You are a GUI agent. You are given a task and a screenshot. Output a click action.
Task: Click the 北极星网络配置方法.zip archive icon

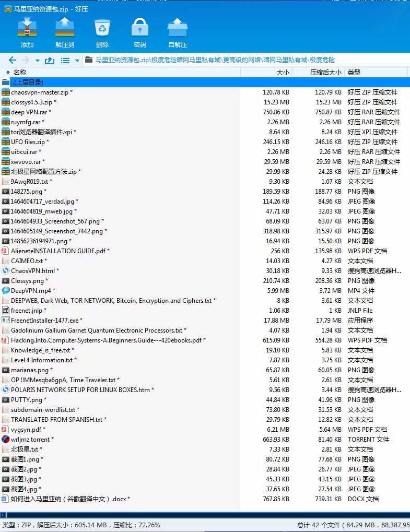click(x=5, y=171)
